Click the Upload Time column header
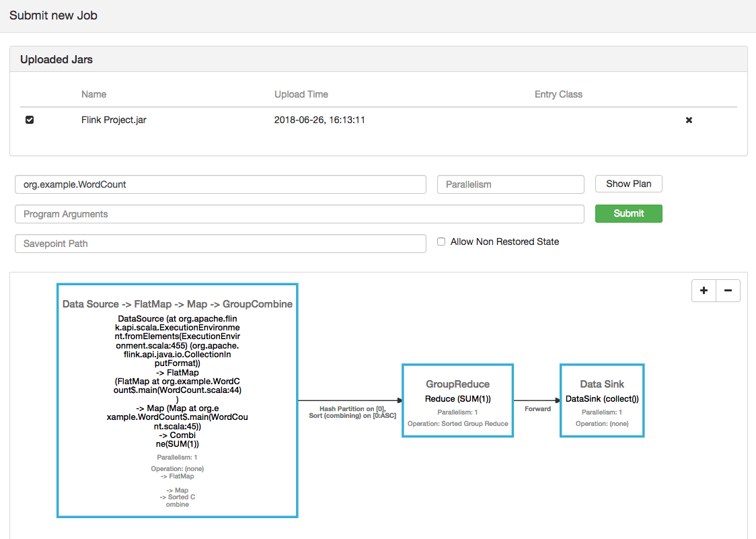756x539 pixels. click(301, 94)
